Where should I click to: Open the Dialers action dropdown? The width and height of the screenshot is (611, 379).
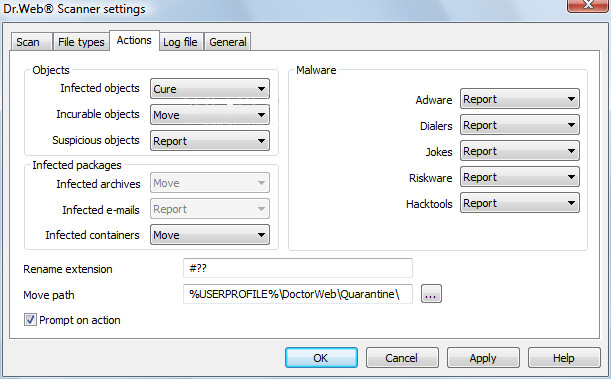(x=519, y=125)
